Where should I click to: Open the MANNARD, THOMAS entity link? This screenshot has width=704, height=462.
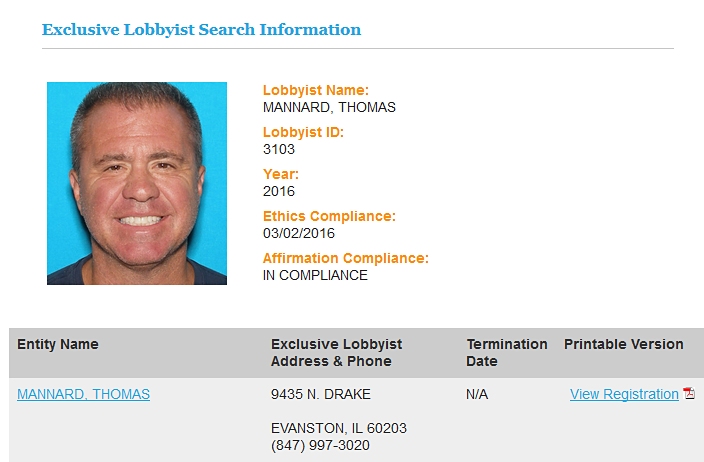coord(84,394)
